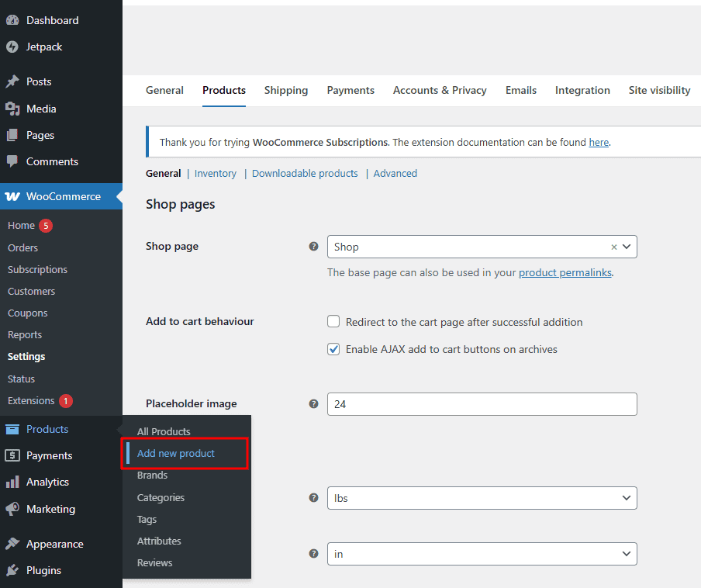Image resolution: width=701 pixels, height=588 pixels.
Task: Open the extension documentation here link
Action: pos(599,142)
